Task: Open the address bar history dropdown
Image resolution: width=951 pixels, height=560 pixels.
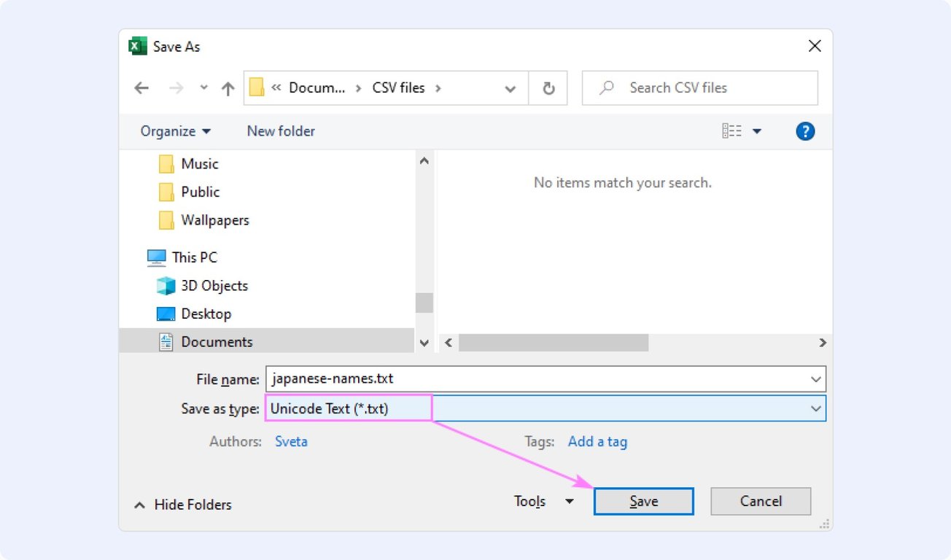Action: 511,88
